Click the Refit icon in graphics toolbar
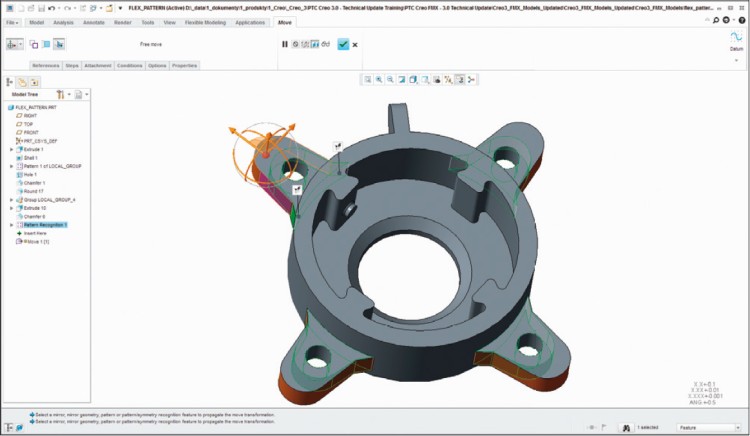Viewport: 750px width, 436px height. tap(368, 79)
